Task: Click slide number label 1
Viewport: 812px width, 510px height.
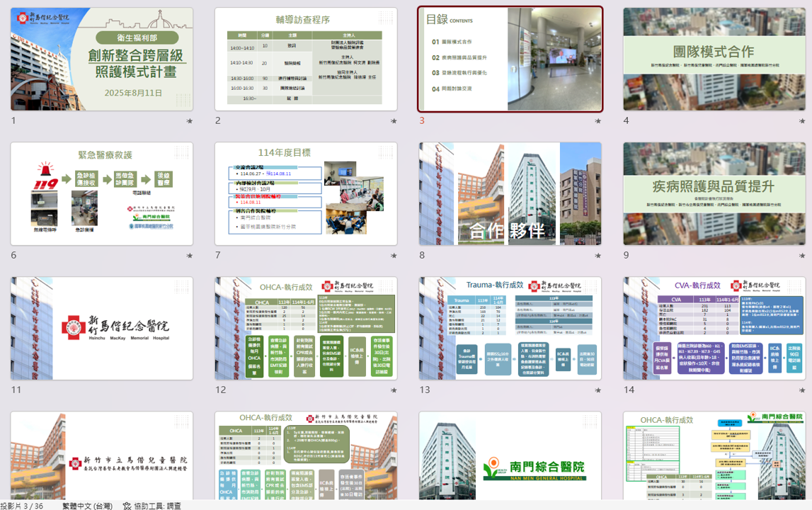Action: (13, 120)
